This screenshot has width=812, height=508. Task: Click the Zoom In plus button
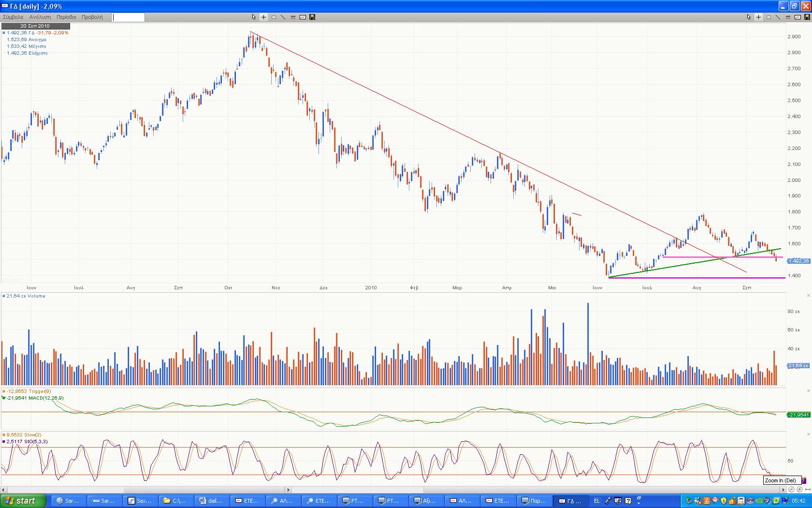(x=799, y=490)
